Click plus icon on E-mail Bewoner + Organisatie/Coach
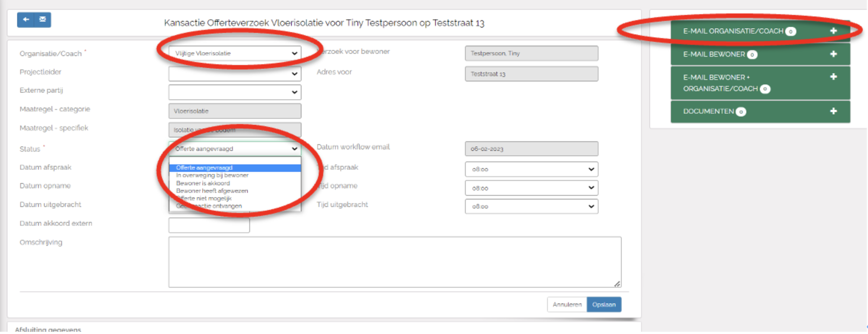This screenshot has height=334, width=868. 833,77
